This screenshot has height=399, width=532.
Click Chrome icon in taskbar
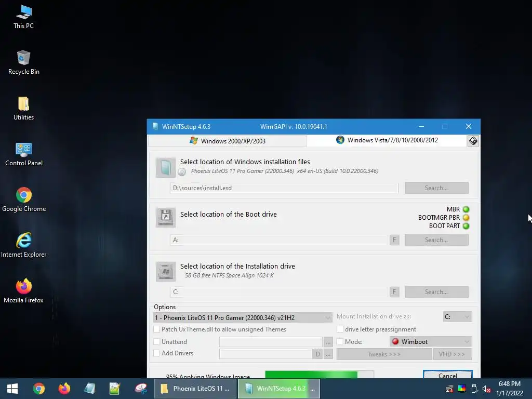tap(38, 389)
